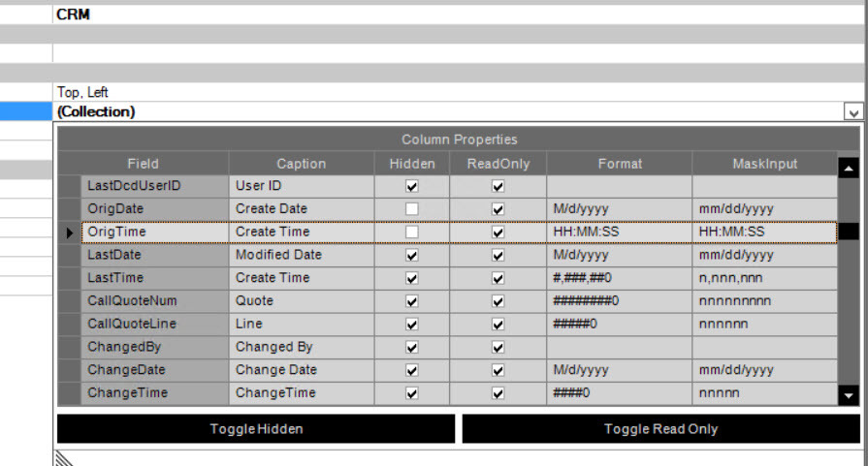The image size is (868, 466).
Task: Select the OrigTime field cell
Action: click(155, 233)
